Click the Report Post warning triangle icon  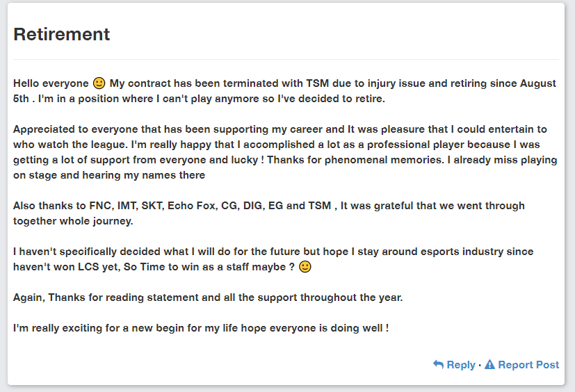(x=489, y=364)
